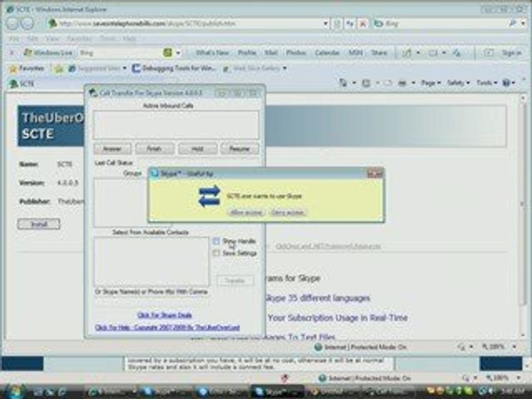The image size is (532, 399).
Task: Click the search magnifier icon in Bing box
Action: (x=512, y=23)
